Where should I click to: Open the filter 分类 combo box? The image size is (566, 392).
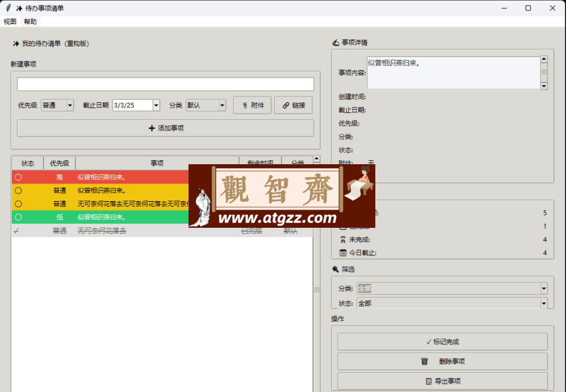coord(452,289)
